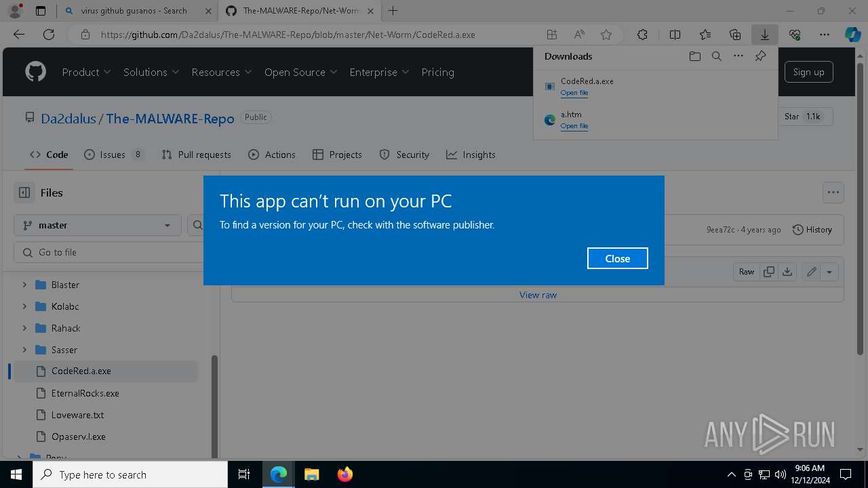Open The-MALWARE-Repo repository link
Viewport: 868px width, 488px height.
click(x=170, y=119)
